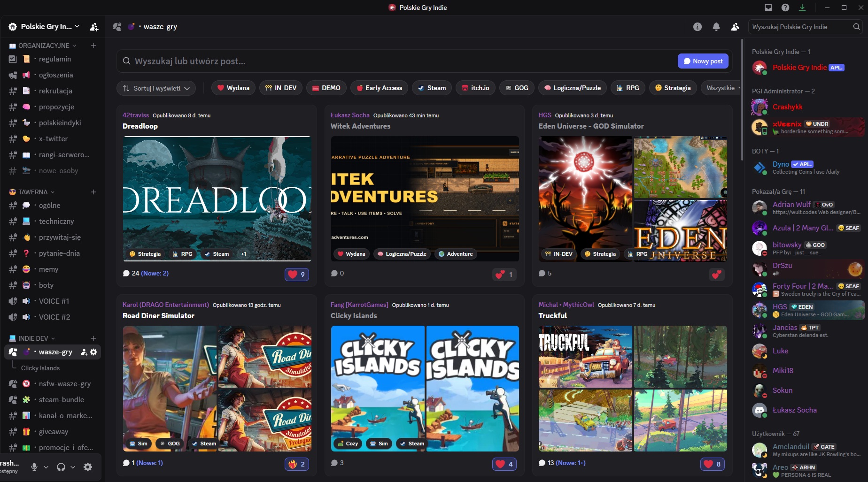This screenshot has height=482, width=868.
Task: Click invite icon on wasze-gry channel
Action: [84, 352]
